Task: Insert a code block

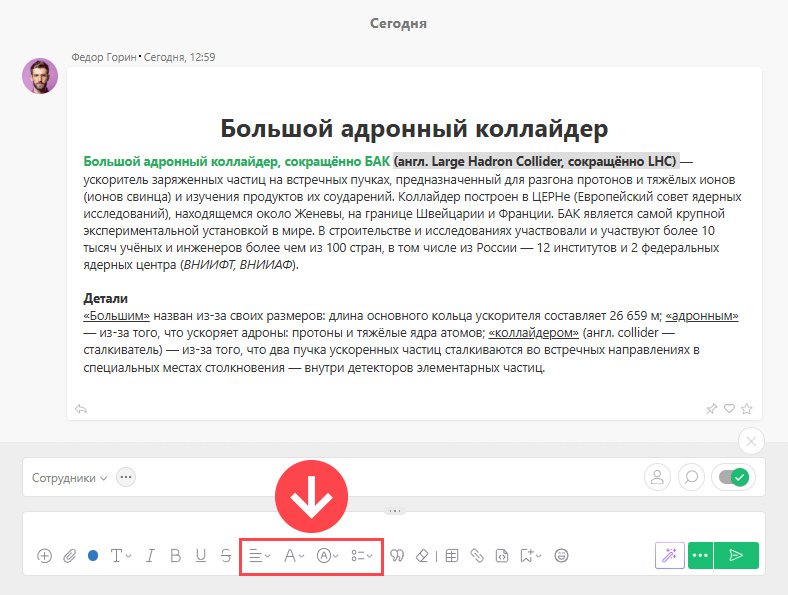Action: pos(502,556)
